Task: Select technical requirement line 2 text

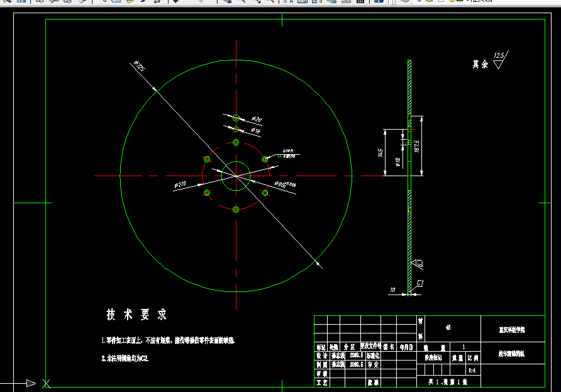Action: click(125, 359)
